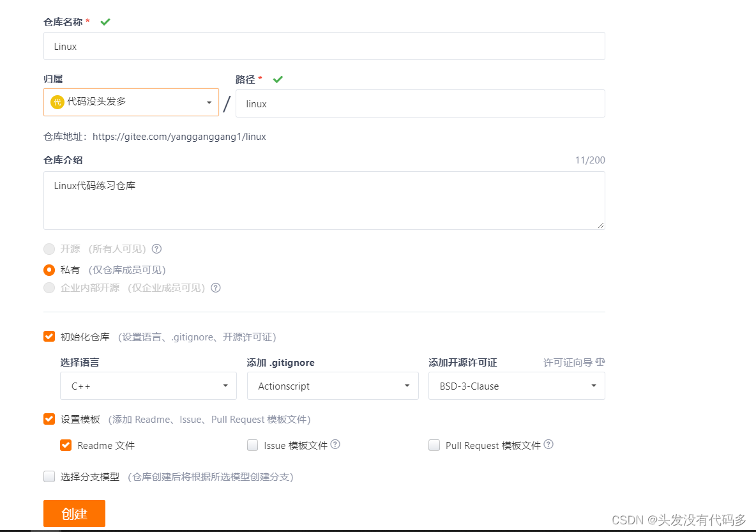
Task: Click the green checkmark beside 路径
Action: point(277,79)
